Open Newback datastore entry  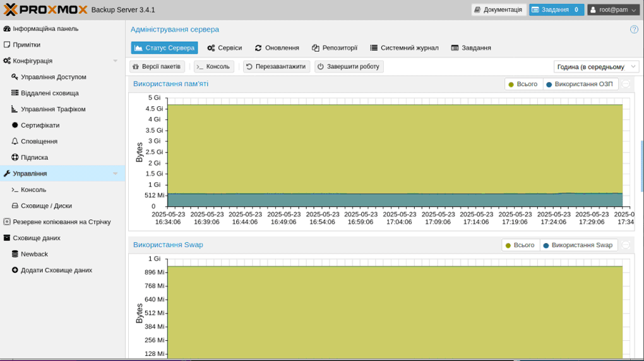[34, 254]
